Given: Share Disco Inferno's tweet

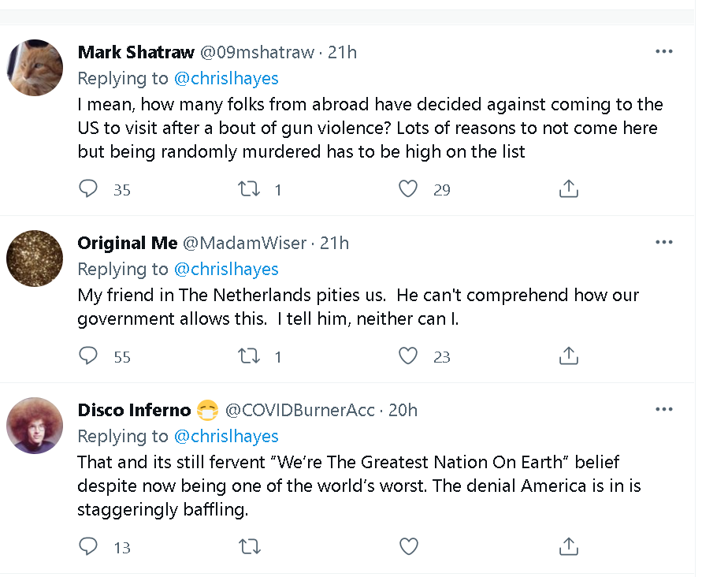Looking at the screenshot, I should [x=569, y=546].
